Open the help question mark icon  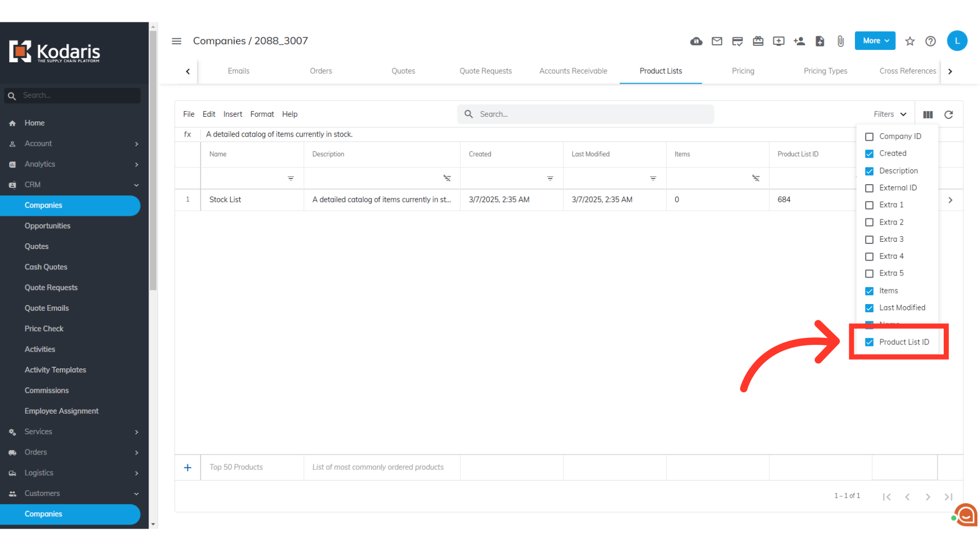(930, 41)
